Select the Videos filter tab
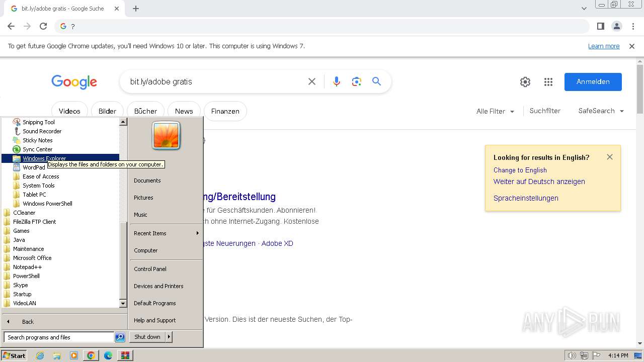This screenshot has width=644, height=362. click(69, 111)
